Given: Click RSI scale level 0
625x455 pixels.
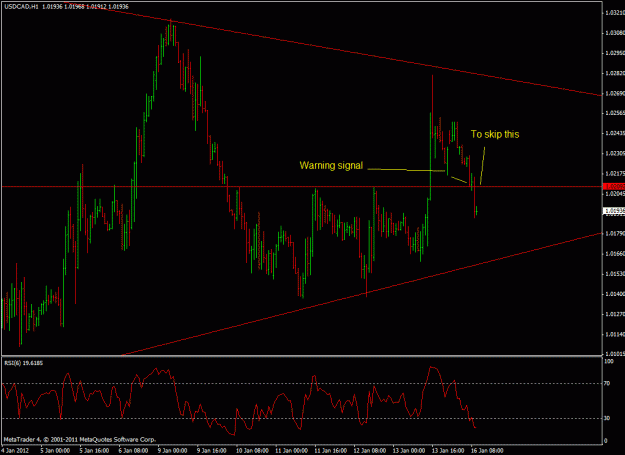Looking at the screenshot, I should pos(606,441).
